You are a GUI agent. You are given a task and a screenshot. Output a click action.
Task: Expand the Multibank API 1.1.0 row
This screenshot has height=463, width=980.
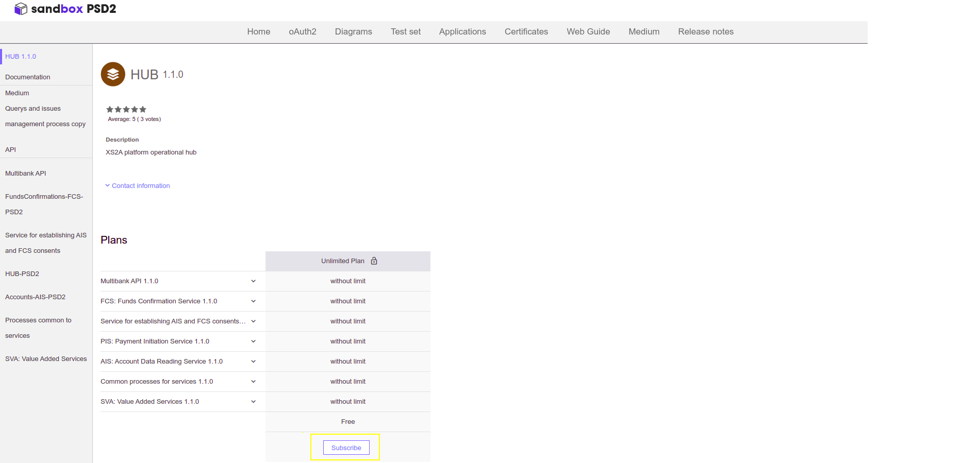tap(253, 281)
